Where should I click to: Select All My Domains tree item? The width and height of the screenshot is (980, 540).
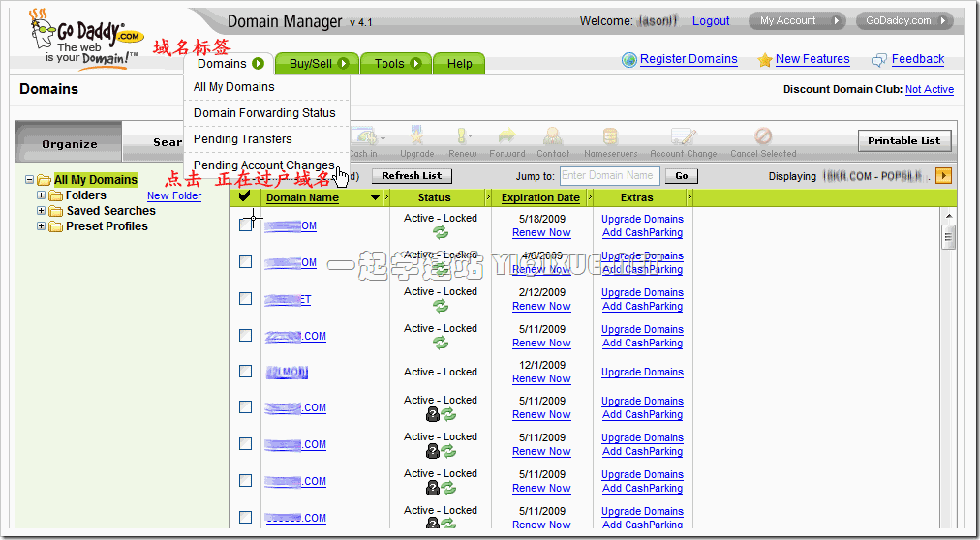(96, 180)
